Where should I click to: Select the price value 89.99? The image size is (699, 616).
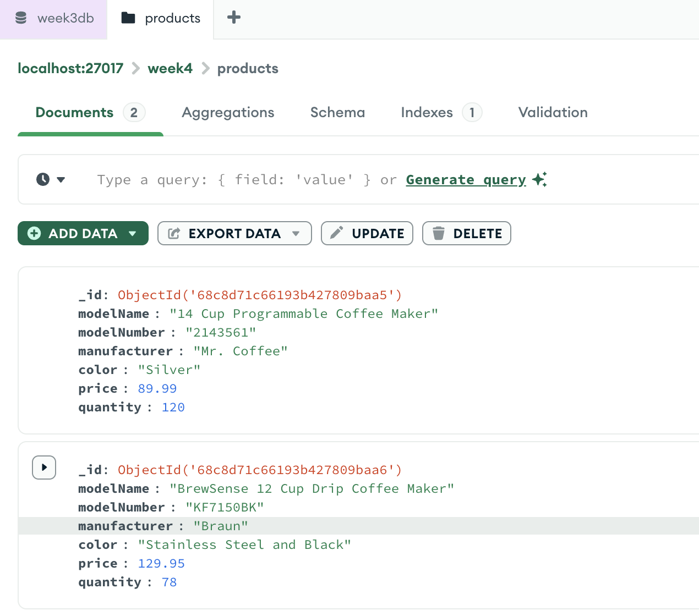point(157,388)
